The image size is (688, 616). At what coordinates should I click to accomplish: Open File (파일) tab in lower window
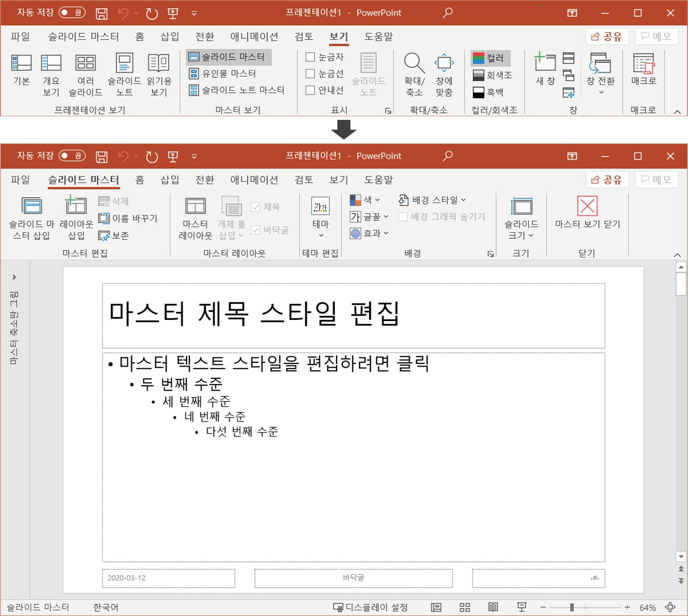[20, 180]
